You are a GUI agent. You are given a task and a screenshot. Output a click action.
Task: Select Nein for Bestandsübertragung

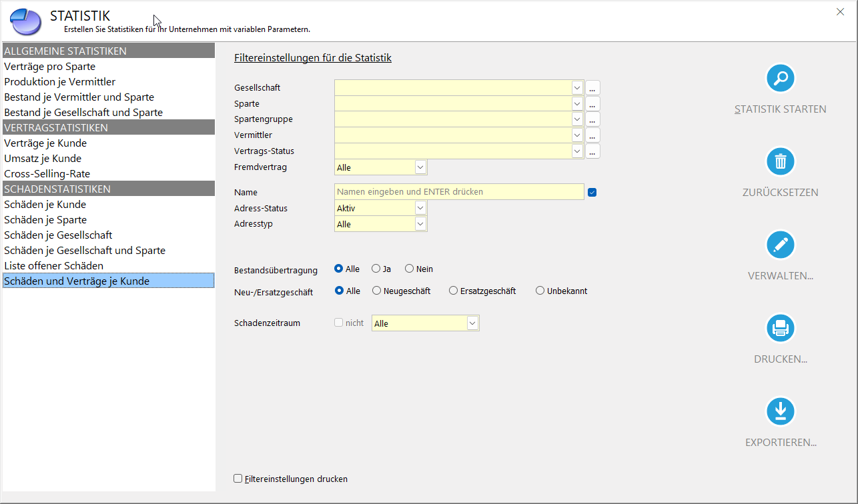click(x=409, y=269)
